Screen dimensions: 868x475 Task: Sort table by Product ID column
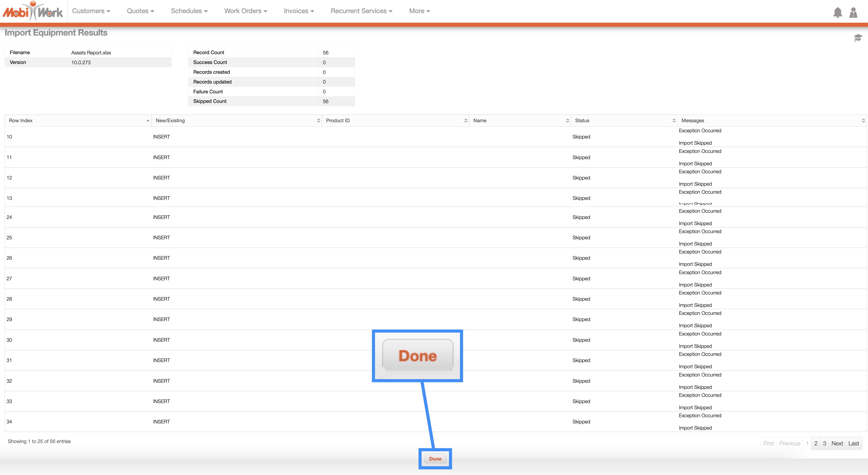[x=465, y=121]
